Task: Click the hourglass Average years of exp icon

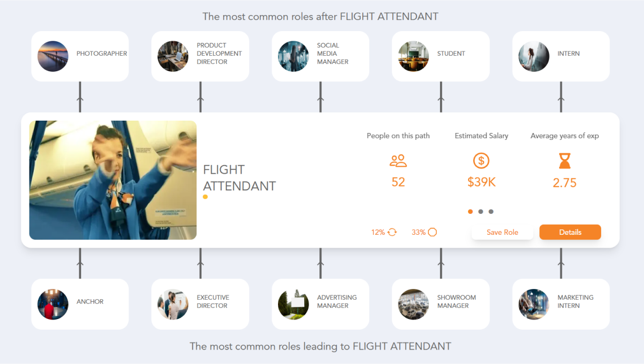Action: click(x=564, y=160)
